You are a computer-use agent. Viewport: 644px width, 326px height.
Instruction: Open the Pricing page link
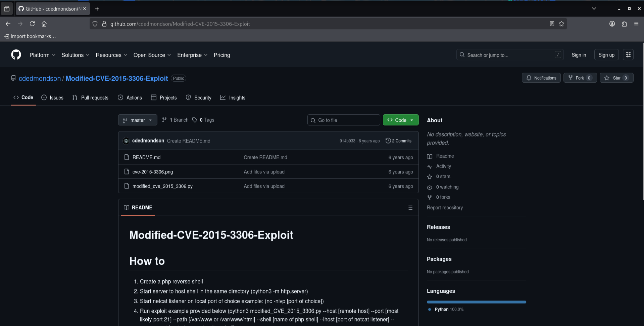coord(222,55)
